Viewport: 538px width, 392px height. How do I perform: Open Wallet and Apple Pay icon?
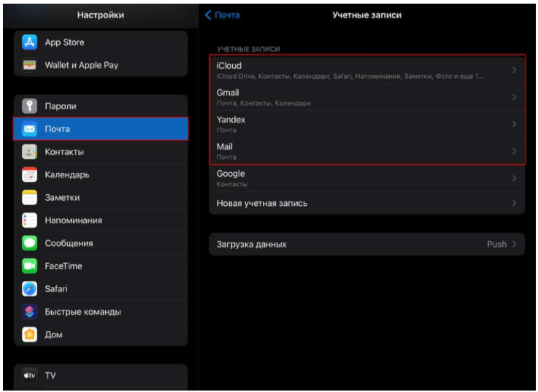(29, 65)
